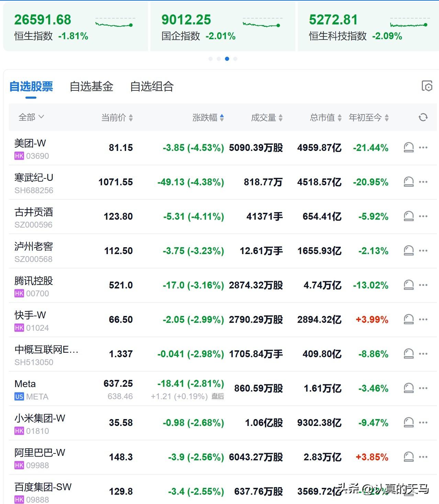The width and height of the screenshot is (439, 504).
Task: Enable the alert bell for 泸州老窖
Action: click(408, 251)
